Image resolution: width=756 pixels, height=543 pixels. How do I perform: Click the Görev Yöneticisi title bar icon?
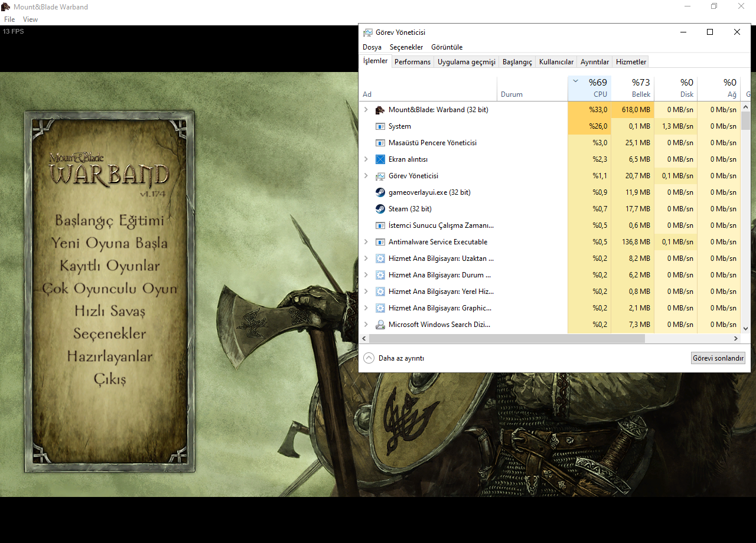pos(368,32)
